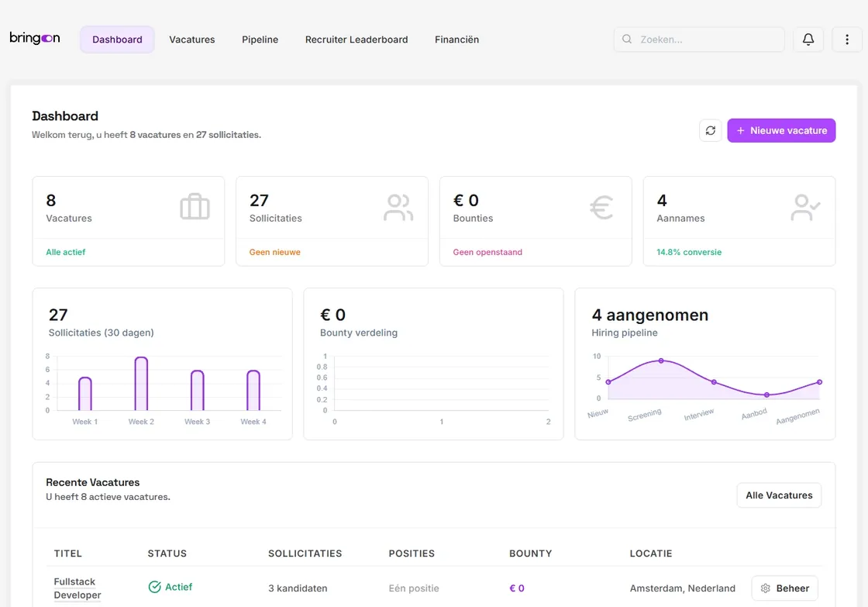Click the Nieuwe vacature button
The width and height of the screenshot is (868, 607).
click(x=781, y=131)
